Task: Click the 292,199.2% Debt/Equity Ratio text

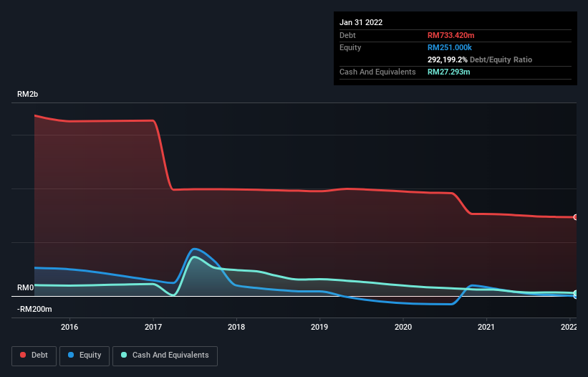Action: [480, 59]
